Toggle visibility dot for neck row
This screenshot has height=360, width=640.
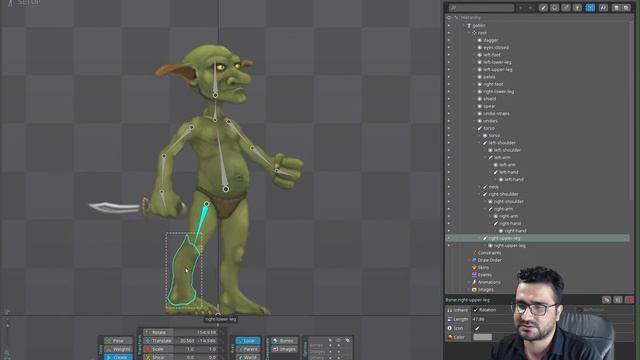pyautogui.click(x=449, y=187)
